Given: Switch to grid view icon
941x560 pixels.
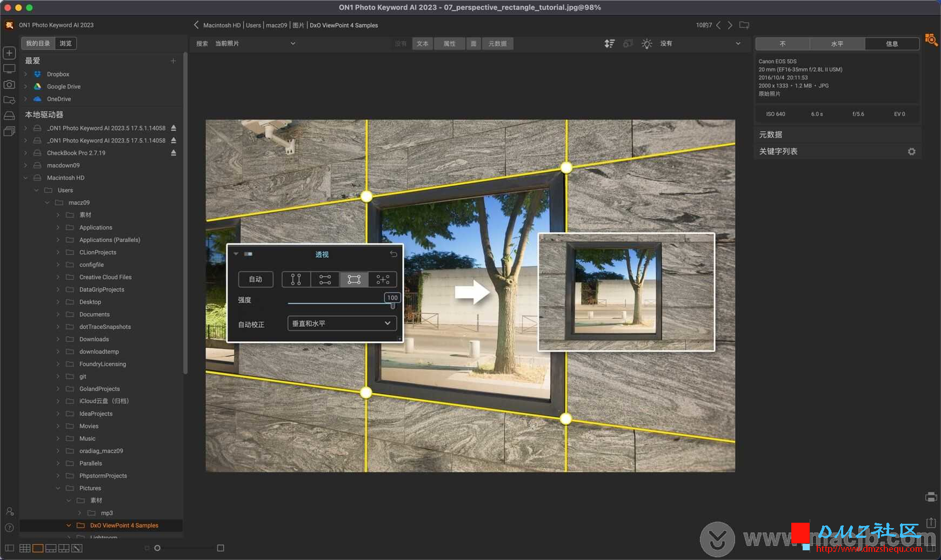Looking at the screenshot, I should tap(25, 548).
